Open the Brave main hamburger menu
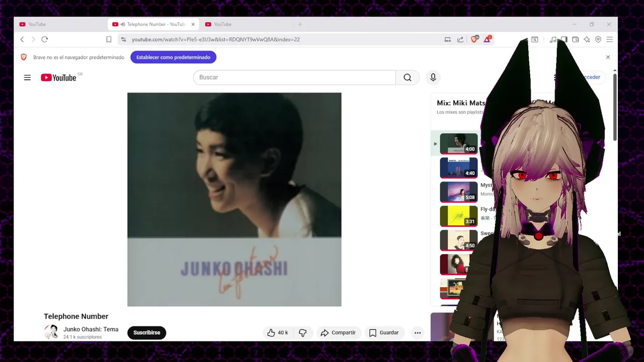This screenshot has height=362, width=644. 609,39
